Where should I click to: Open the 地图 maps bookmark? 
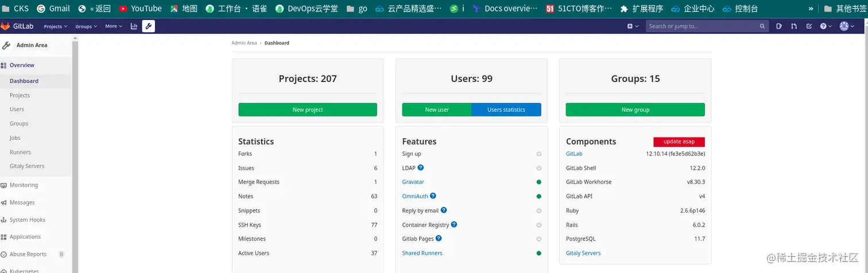click(184, 9)
